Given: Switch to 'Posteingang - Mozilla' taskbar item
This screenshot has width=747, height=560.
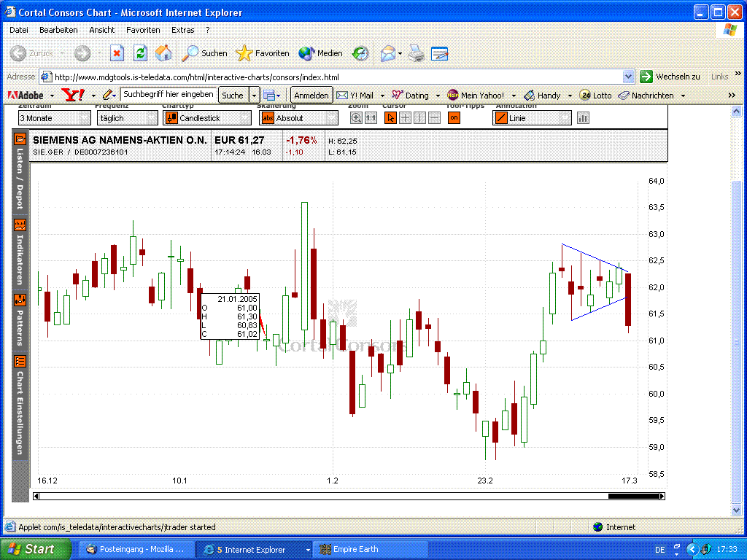Looking at the screenshot, I should click(x=136, y=549).
